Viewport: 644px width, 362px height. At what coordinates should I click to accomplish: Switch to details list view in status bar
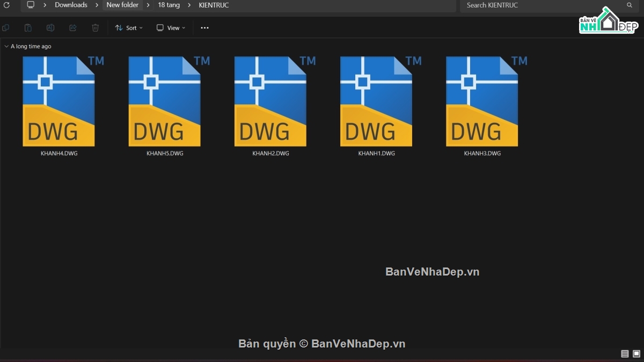(625, 353)
